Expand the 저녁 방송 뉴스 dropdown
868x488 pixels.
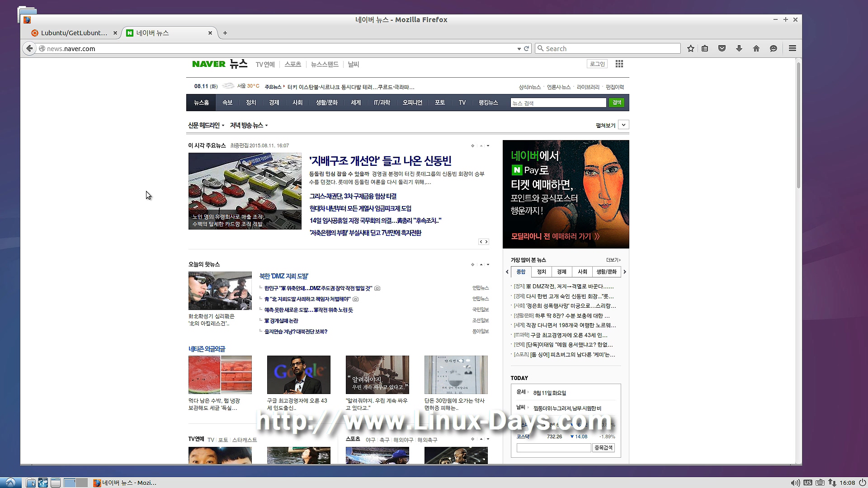tap(249, 125)
